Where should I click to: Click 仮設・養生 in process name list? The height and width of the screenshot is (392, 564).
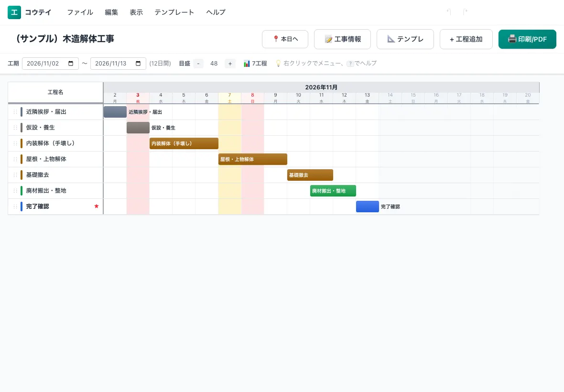pyautogui.click(x=40, y=128)
